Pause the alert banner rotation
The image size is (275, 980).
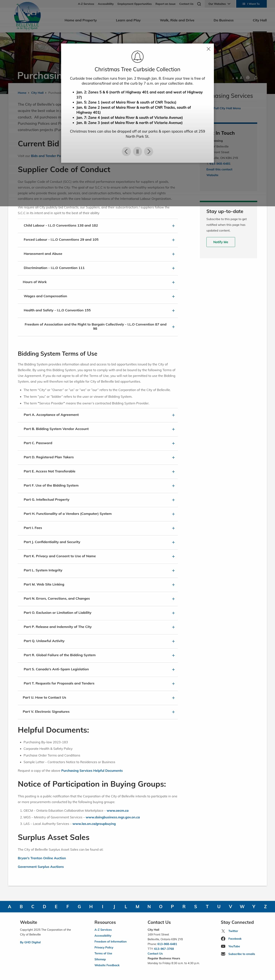tap(137, 151)
